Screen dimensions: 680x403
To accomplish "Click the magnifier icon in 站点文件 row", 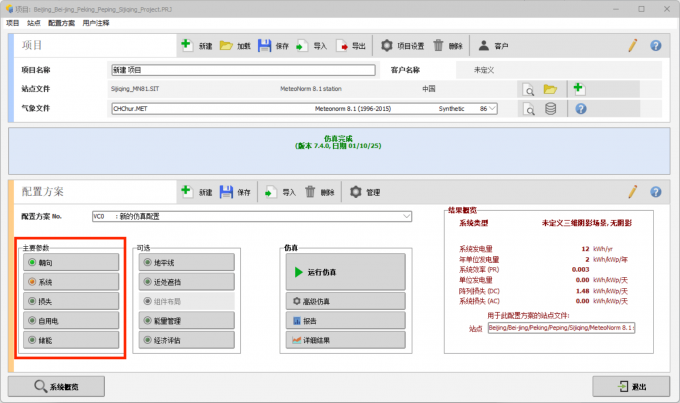I will [529, 89].
